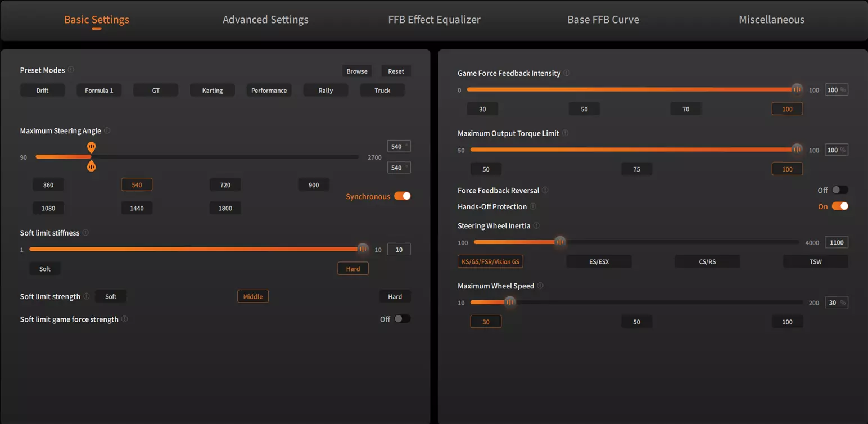This screenshot has width=868, height=424.
Task: Click info icon next to Steering Wheel Inertia
Action: (x=536, y=226)
